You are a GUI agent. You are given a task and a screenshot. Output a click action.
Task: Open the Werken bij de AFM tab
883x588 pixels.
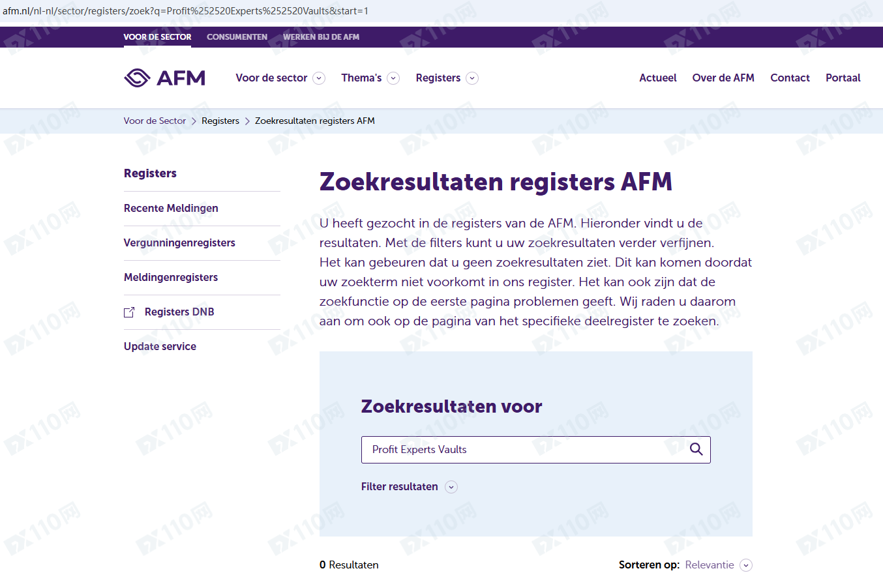point(321,37)
